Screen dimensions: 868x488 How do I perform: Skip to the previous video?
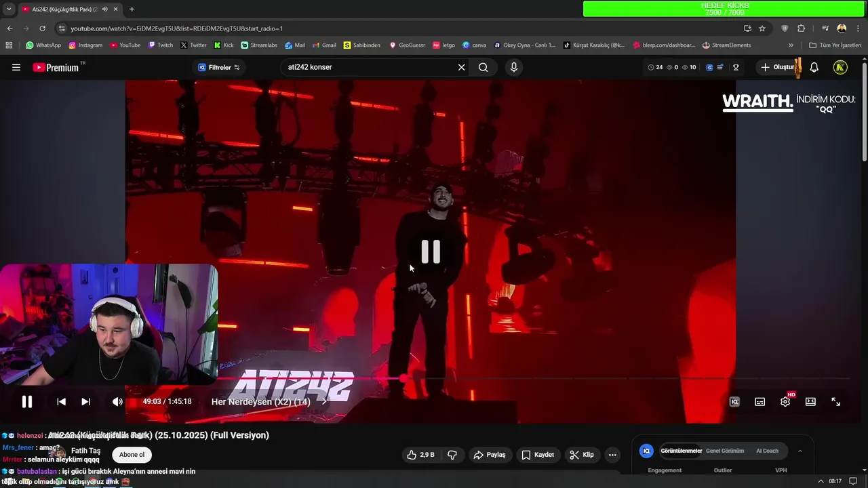pos(61,402)
